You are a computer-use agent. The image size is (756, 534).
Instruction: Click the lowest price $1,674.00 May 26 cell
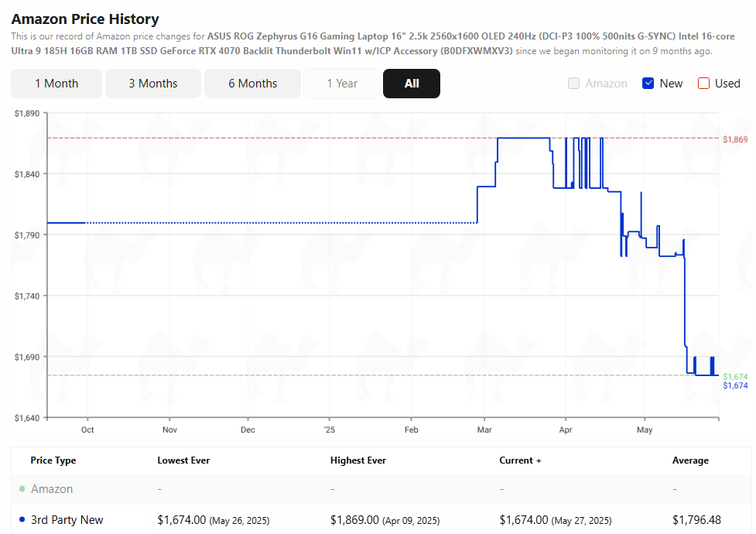coord(213,520)
